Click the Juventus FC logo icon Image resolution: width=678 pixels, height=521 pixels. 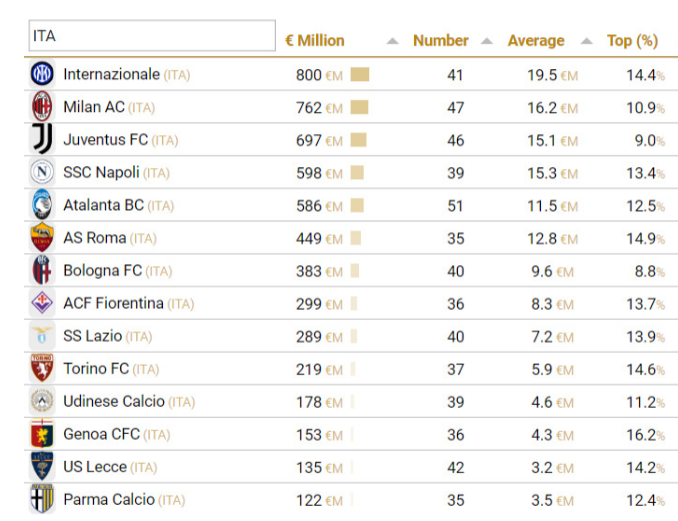42,139
